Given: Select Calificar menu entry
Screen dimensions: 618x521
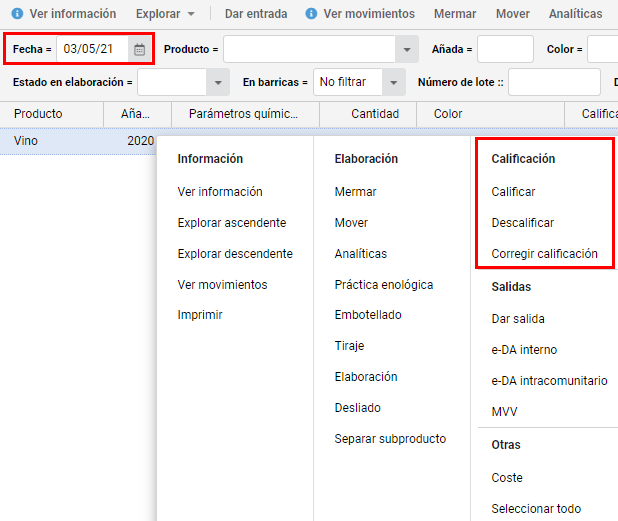Looking at the screenshot, I should pos(513,192).
